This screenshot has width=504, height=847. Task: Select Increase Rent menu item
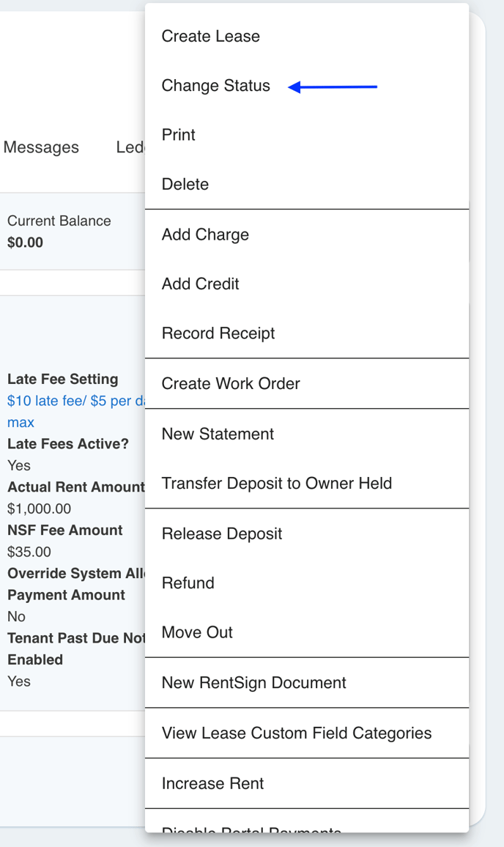213,783
